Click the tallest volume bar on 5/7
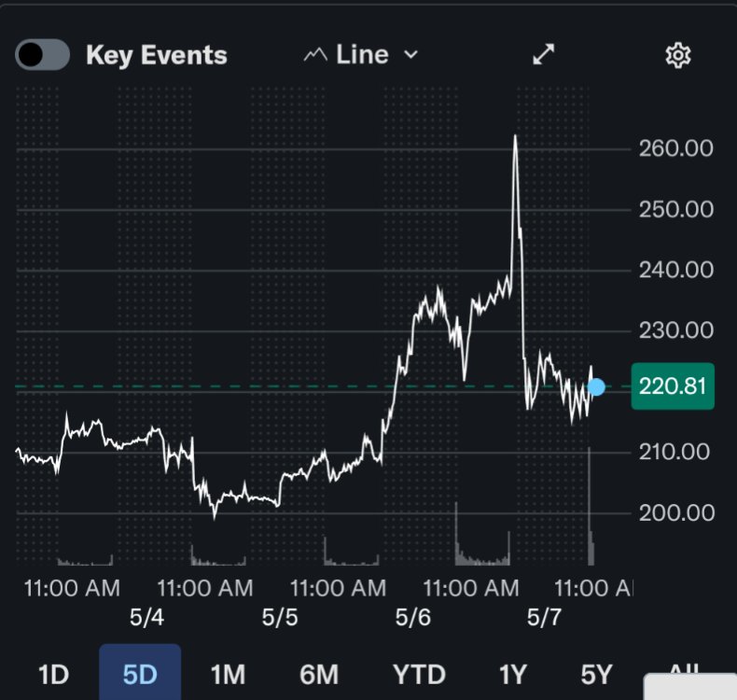The image size is (737, 700). tap(589, 506)
